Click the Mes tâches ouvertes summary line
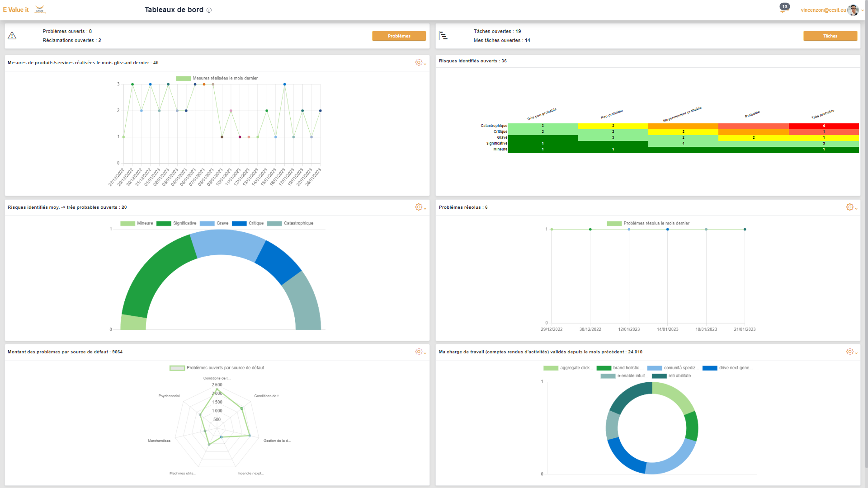868x488 pixels. 501,40
